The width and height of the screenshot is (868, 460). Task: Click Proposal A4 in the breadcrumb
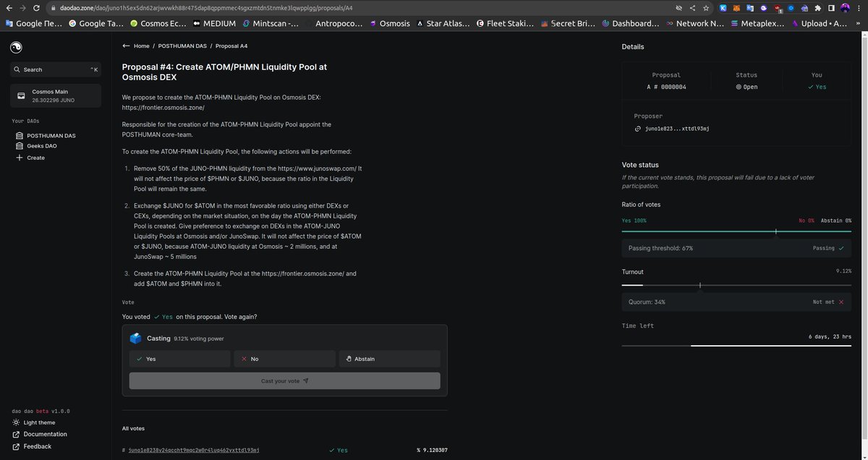(x=231, y=46)
